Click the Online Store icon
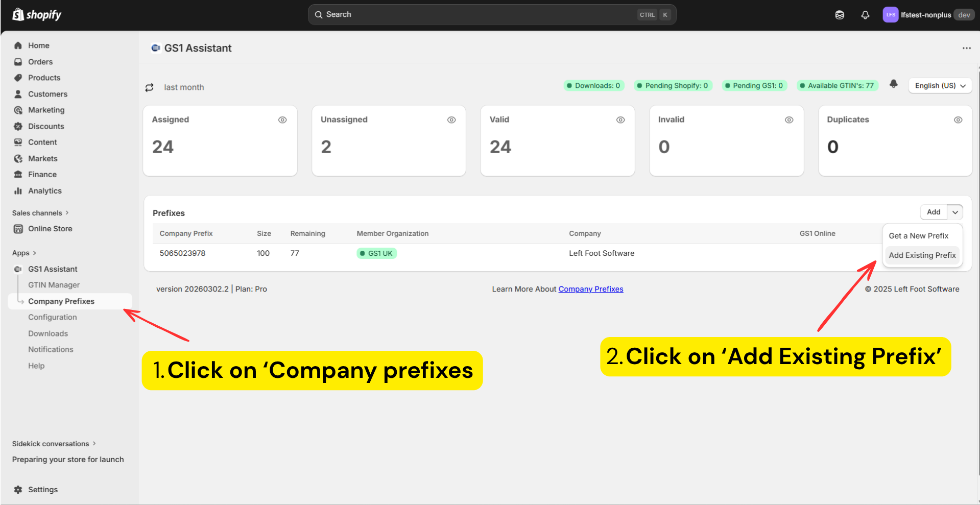The image size is (980, 505). [x=18, y=229]
